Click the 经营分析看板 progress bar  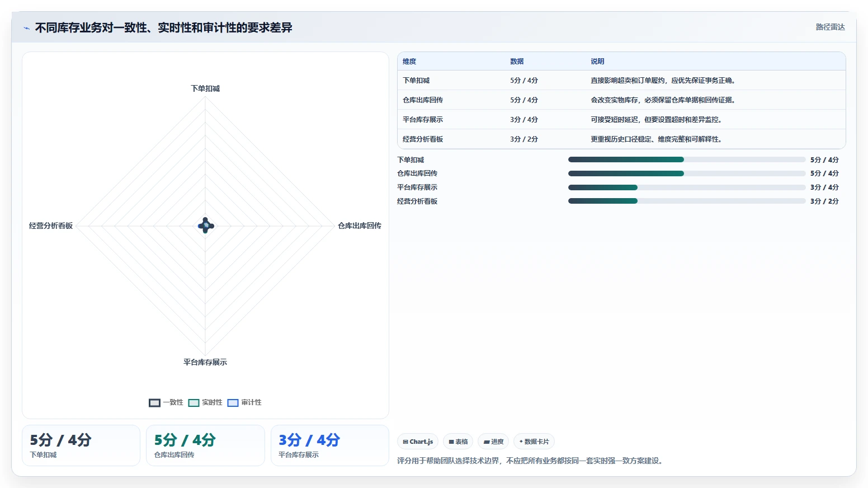tap(687, 201)
